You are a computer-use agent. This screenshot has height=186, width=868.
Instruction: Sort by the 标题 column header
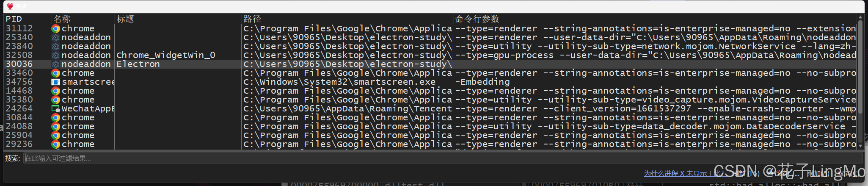pos(178,19)
